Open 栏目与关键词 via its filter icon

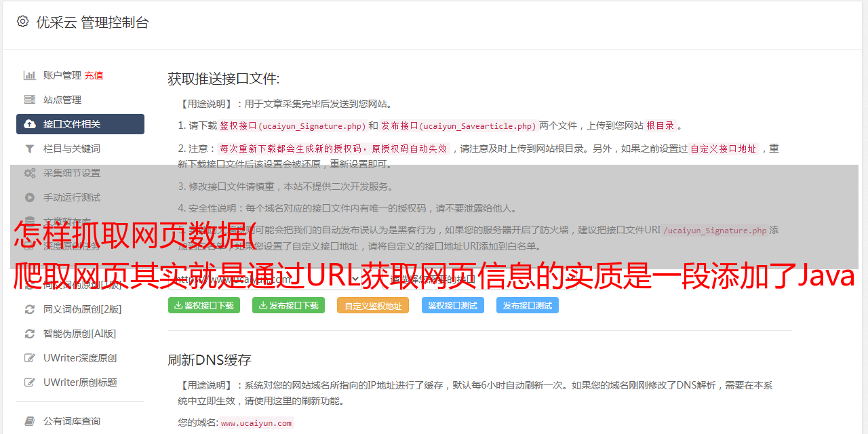click(30, 149)
